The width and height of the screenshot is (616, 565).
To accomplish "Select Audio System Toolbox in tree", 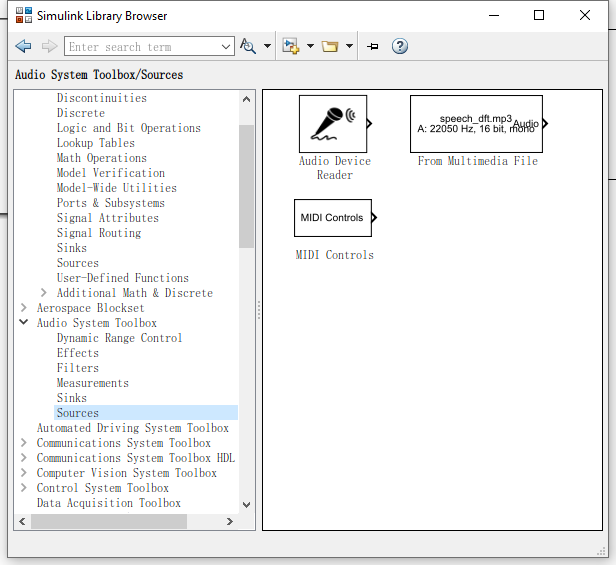I will 97,323.
